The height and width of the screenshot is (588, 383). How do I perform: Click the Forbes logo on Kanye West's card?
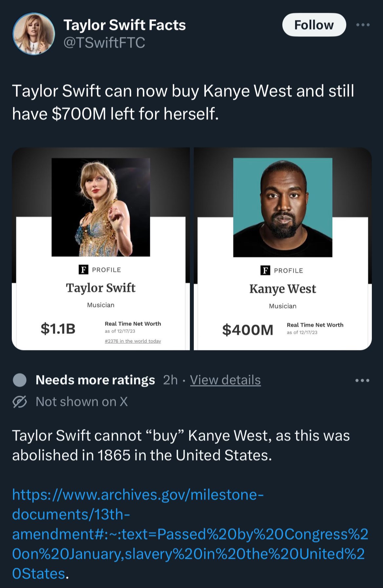coord(265,270)
